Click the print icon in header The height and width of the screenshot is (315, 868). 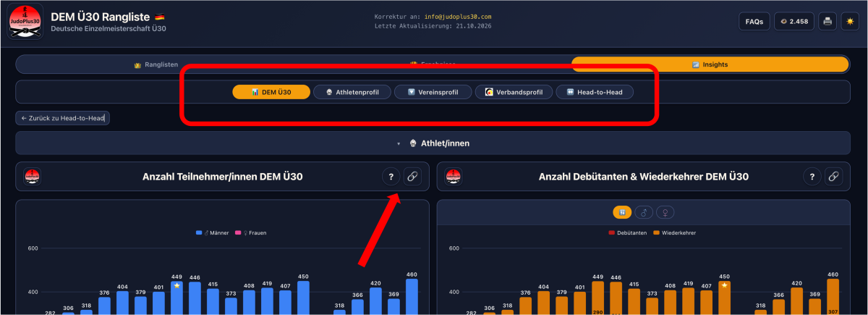coord(827,22)
